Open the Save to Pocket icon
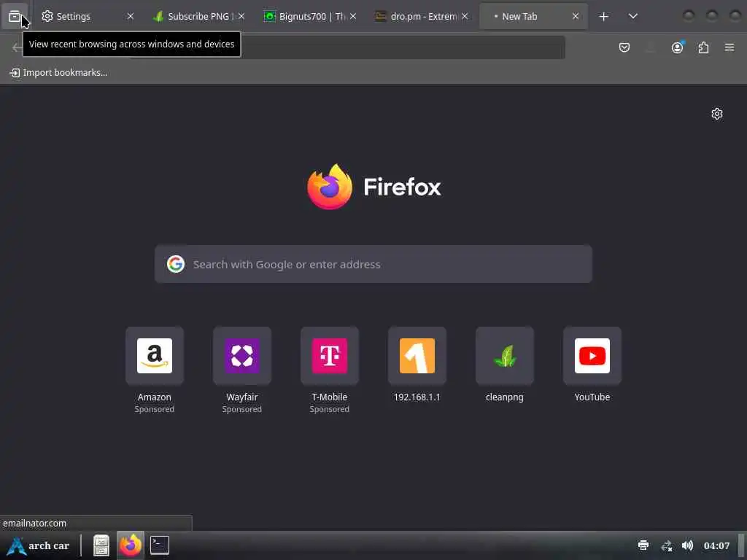This screenshot has height=560, width=747. click(x=624, y=47)
